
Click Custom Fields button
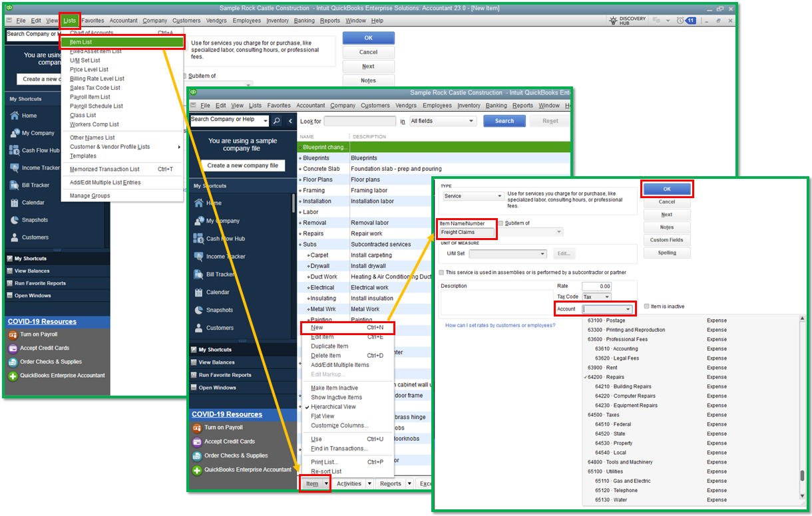(667, 240)
